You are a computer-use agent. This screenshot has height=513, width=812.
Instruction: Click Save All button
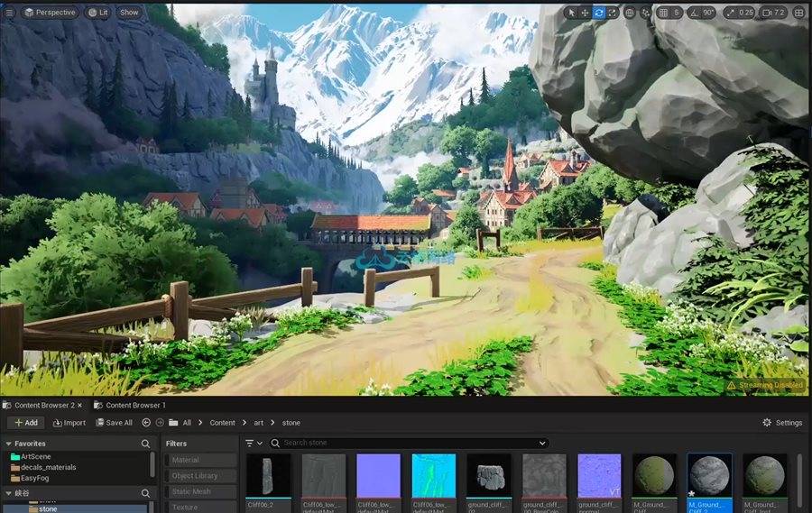[x=114, y=423]
